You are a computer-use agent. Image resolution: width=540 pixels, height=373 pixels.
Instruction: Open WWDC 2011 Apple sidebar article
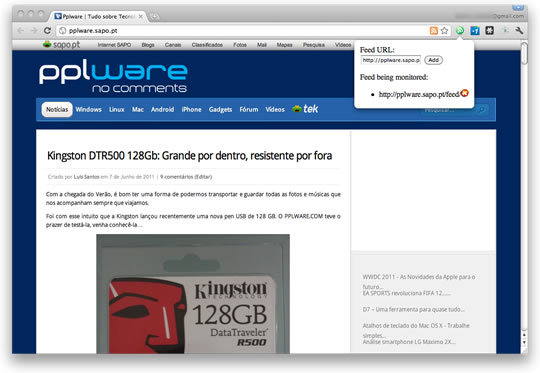pos(419,281)
